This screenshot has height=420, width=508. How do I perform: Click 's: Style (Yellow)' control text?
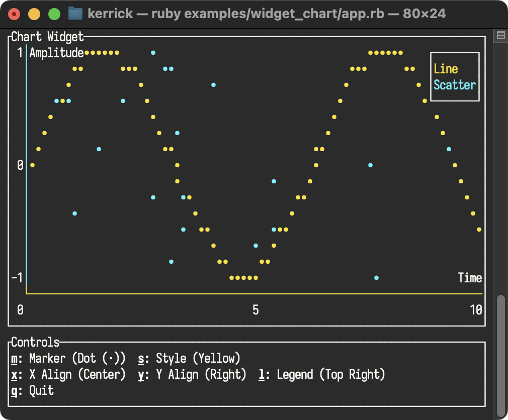click(189, 358)
